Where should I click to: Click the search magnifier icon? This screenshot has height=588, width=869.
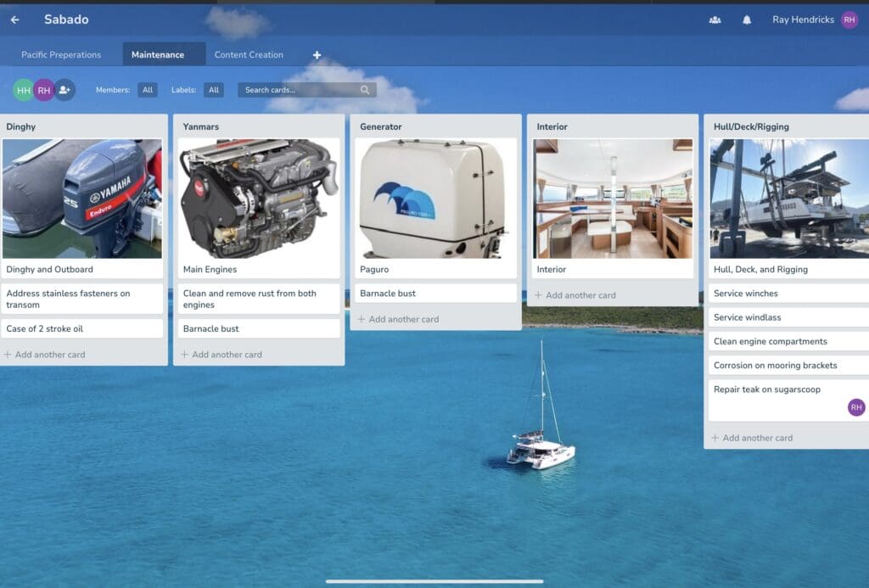point(365,90)
